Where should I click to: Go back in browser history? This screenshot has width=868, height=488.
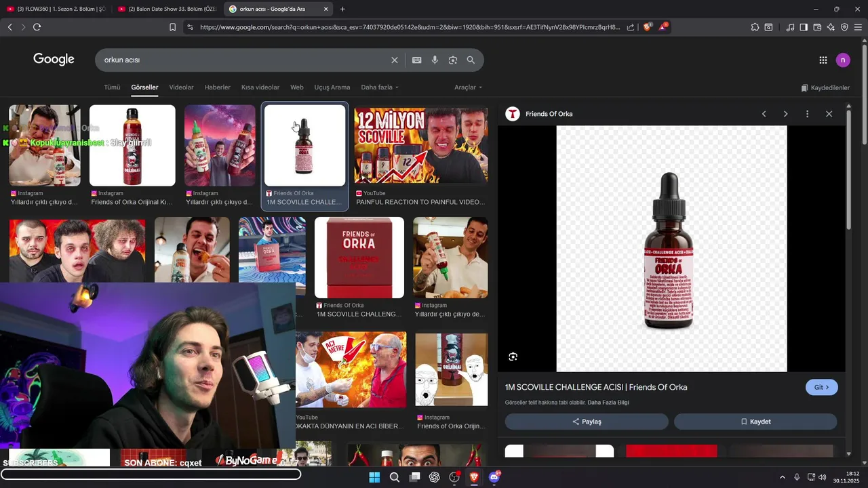[x=9, y=27]
